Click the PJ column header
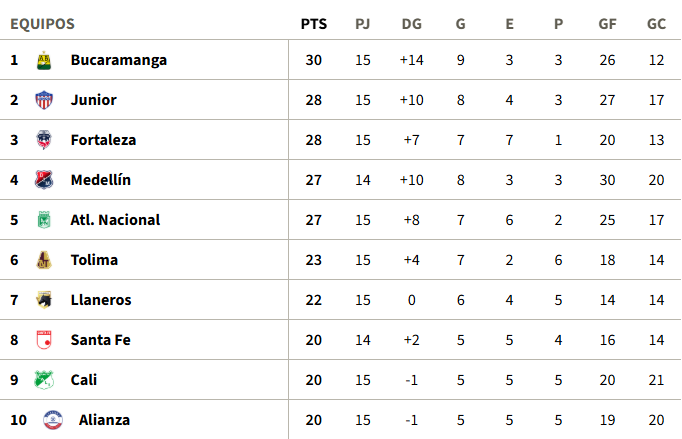 coord(362,24)
